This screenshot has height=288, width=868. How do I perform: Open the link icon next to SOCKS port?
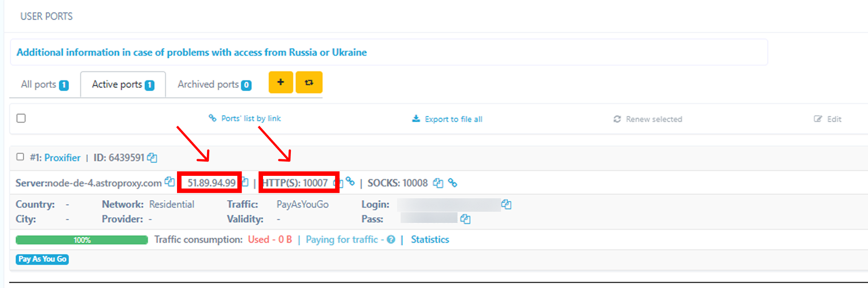pyautogui.click(x=453, y=183)
